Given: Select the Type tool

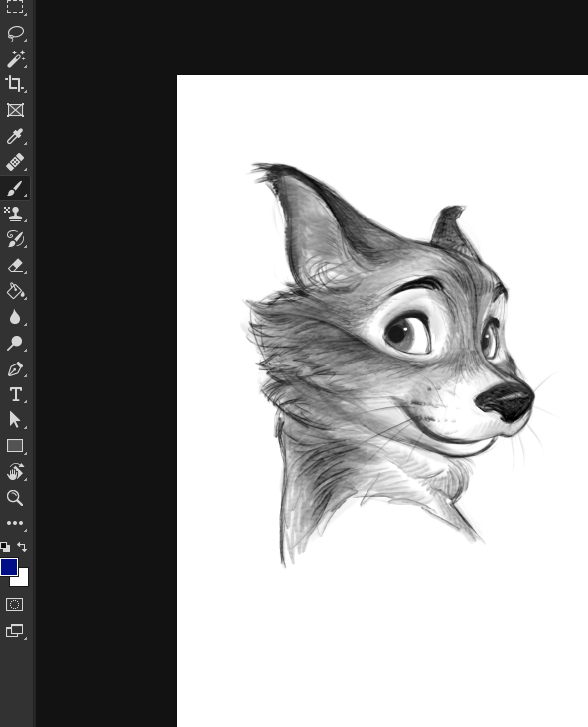Looking at the screenshot, I should click(x=15, y=394).
